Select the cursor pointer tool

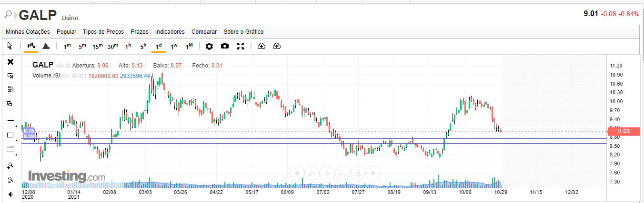point(10,46)
